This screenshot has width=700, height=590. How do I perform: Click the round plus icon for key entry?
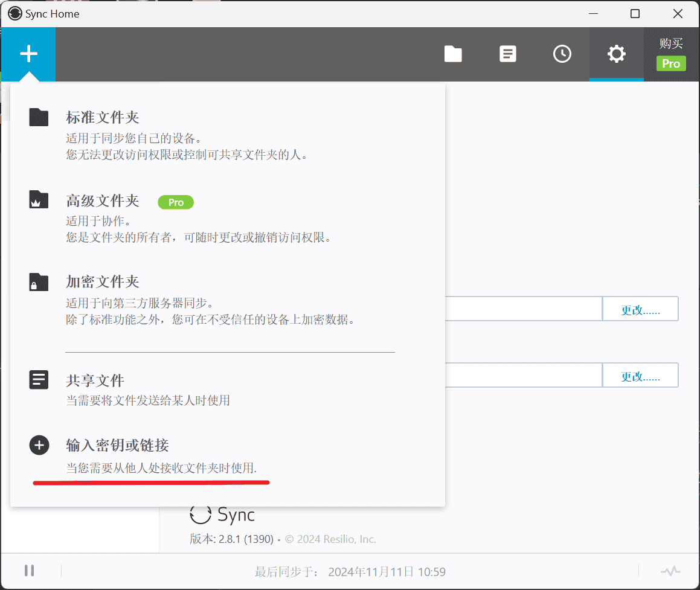(39, 445)
